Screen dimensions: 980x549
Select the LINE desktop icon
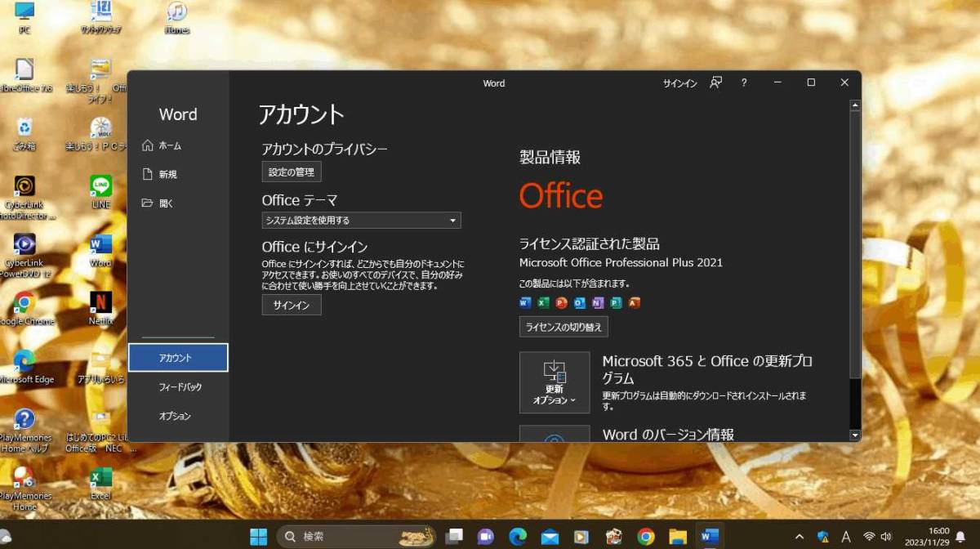[100, 192]
